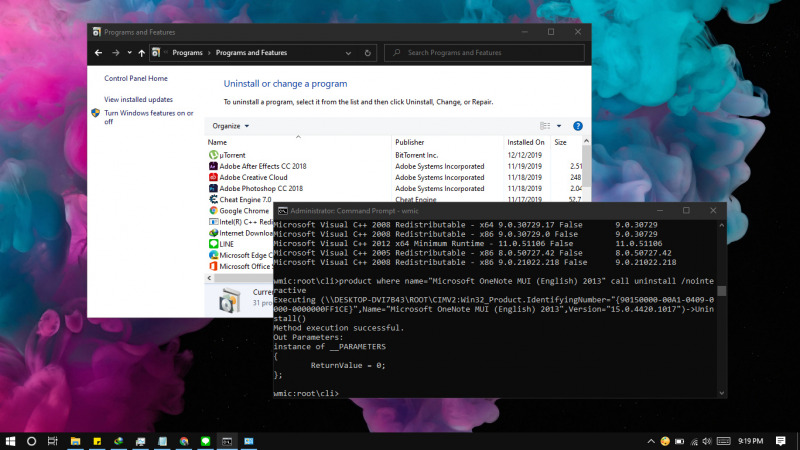Open LINE app from taskbar
Screen dimensions: 800x450
pos(205,441)
